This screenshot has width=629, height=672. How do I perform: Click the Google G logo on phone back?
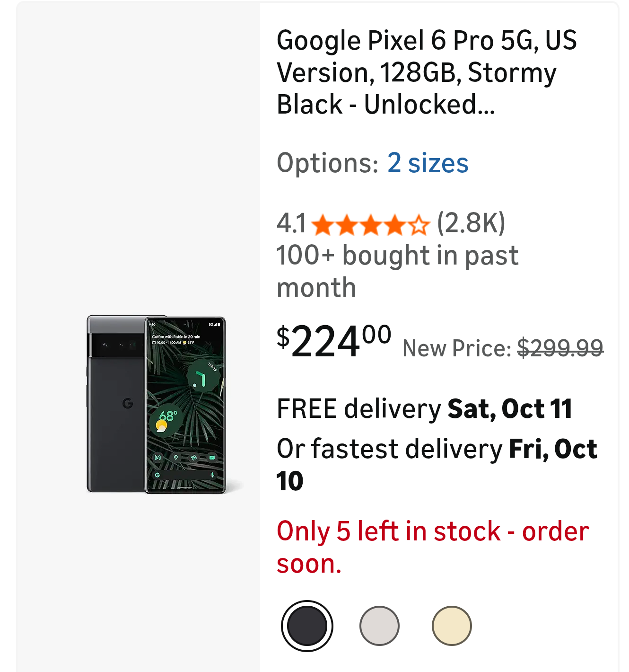click(128, 403)
